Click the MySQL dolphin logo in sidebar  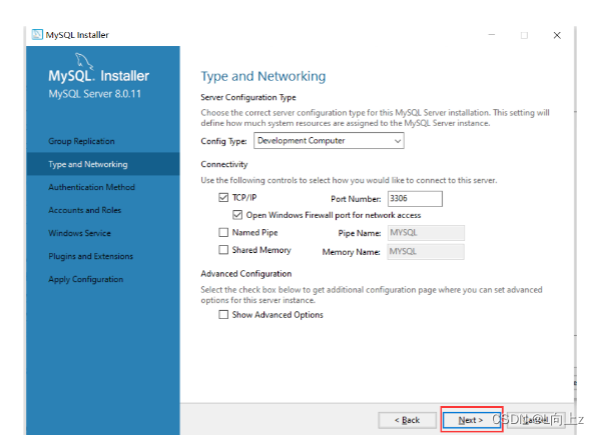tap(84, 61)
